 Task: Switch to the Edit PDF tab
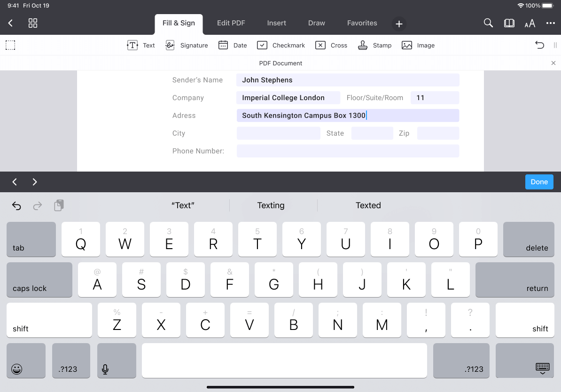[x=231, y=23]
